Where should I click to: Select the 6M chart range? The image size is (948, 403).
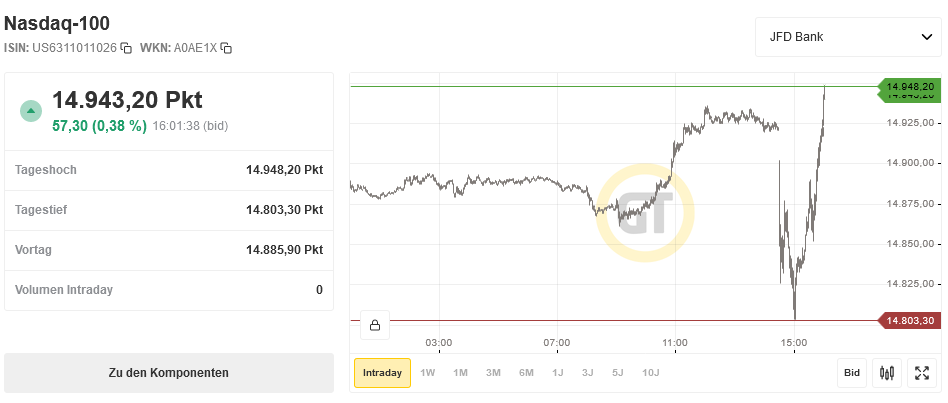526,373
